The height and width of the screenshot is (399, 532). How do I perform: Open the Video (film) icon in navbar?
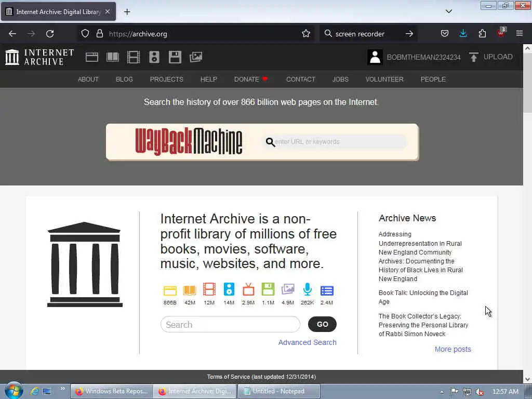click(x=134, y=57)
